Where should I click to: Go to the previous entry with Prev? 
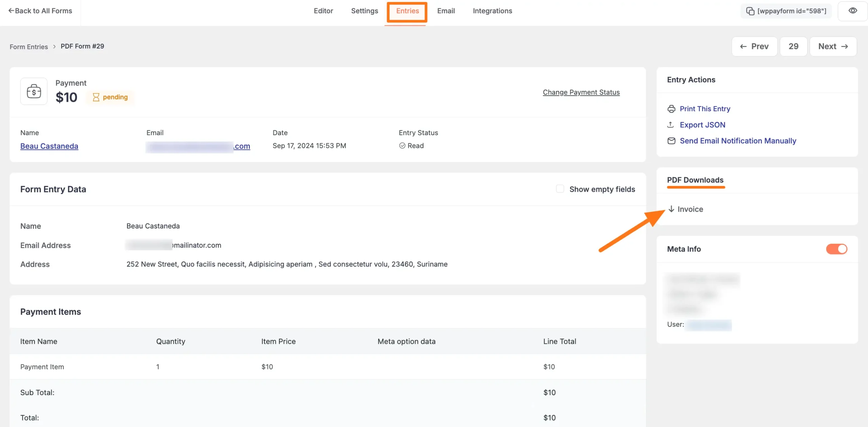coord(754,47)
